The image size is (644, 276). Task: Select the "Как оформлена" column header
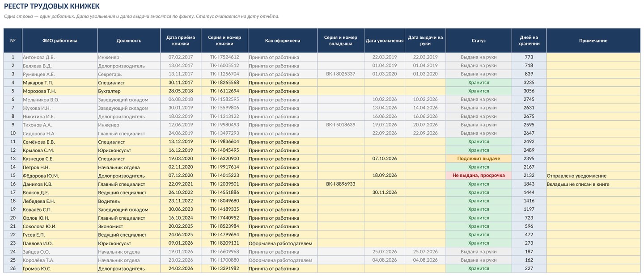coord(283,41)
